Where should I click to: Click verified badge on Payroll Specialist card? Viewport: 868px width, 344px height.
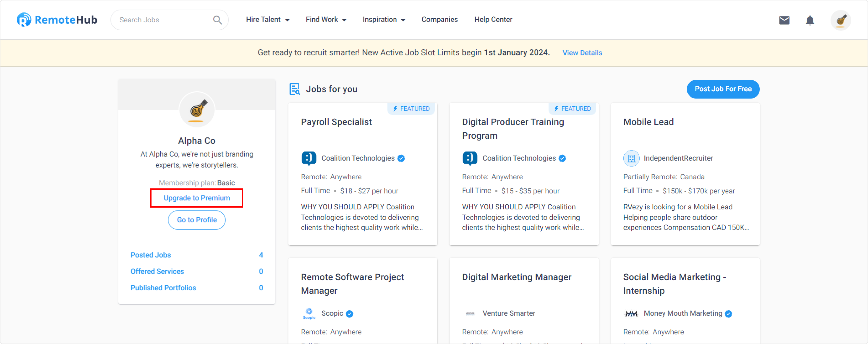pyautogui.click(x=401, y=158)
